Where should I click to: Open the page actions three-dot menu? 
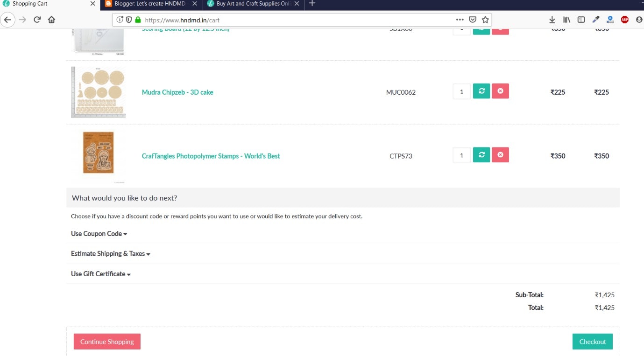[x=460, y=20]
